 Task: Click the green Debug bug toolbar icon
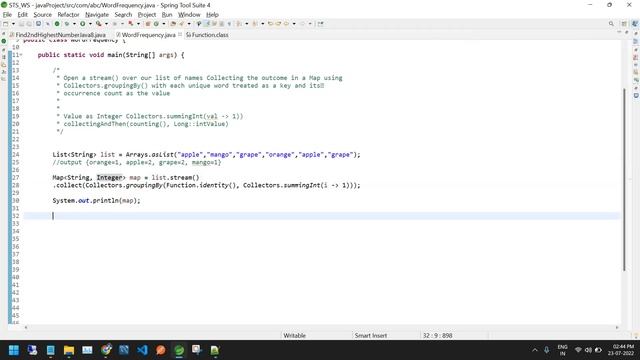pos(67,24)
